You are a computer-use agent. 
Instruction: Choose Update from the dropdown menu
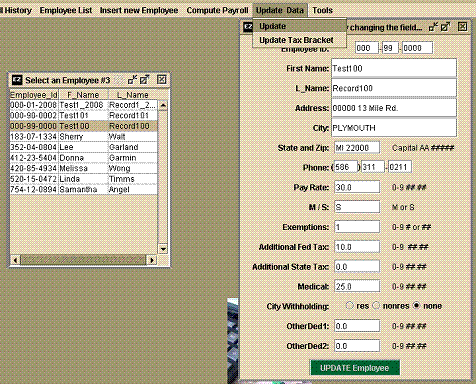299,26
